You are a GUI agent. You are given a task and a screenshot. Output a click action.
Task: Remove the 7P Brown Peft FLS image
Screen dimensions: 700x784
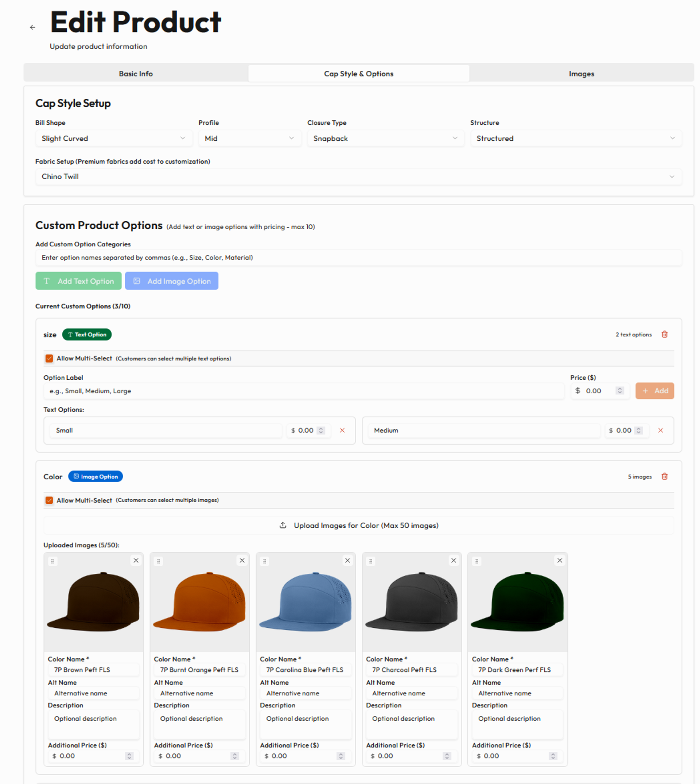pos(136,560)
